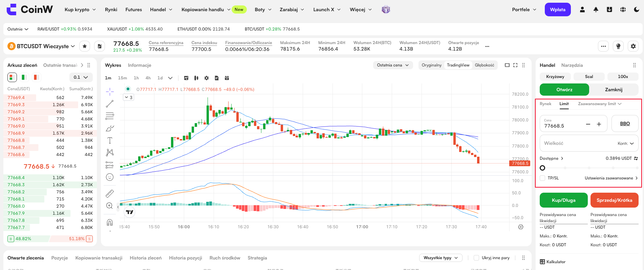The image size is (644, 270).
Task: Open the Portfele dropdown
Action: click(x=524, y=9)
